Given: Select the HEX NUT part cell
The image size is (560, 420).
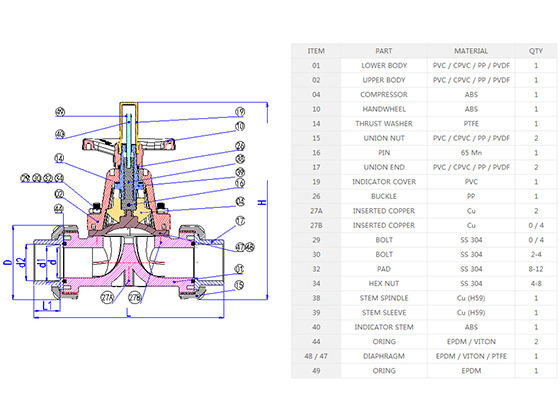Looking at the screenshot, I should click(x=384, y=284).
